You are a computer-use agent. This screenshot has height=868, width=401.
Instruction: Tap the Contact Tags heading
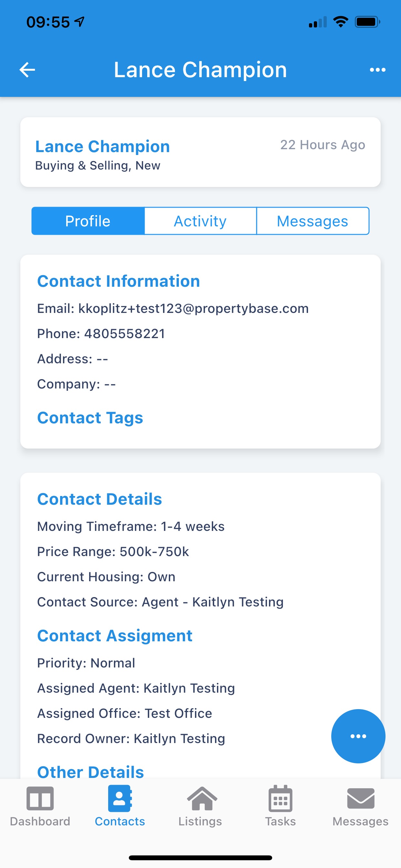90,418
